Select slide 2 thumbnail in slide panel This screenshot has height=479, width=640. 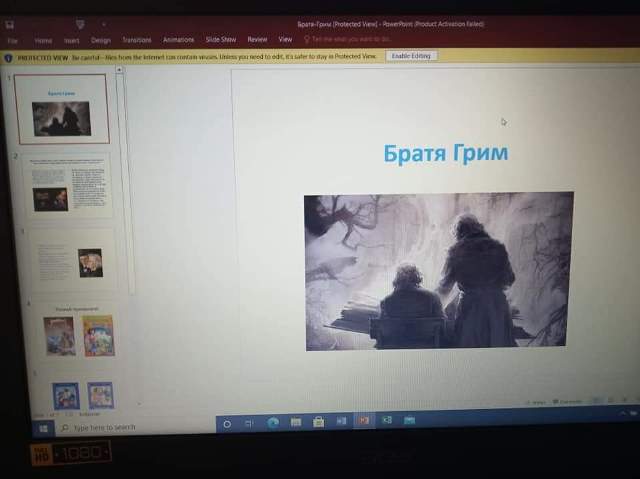point(67,185)
